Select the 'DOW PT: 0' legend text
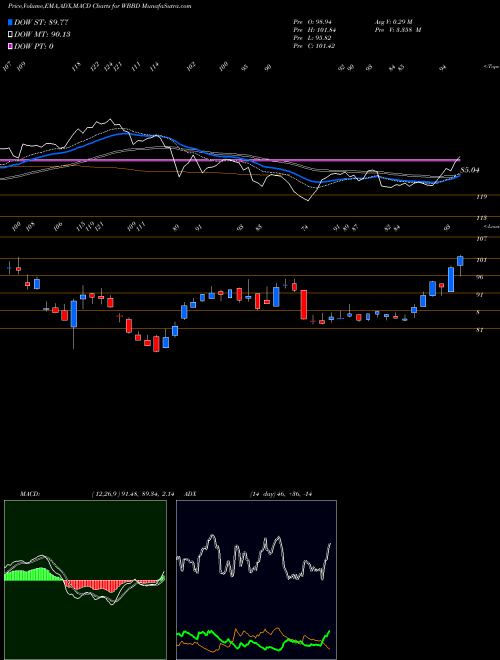Image resolution: width=500 pixels, height=660 pixels. (x=34, y=46)
